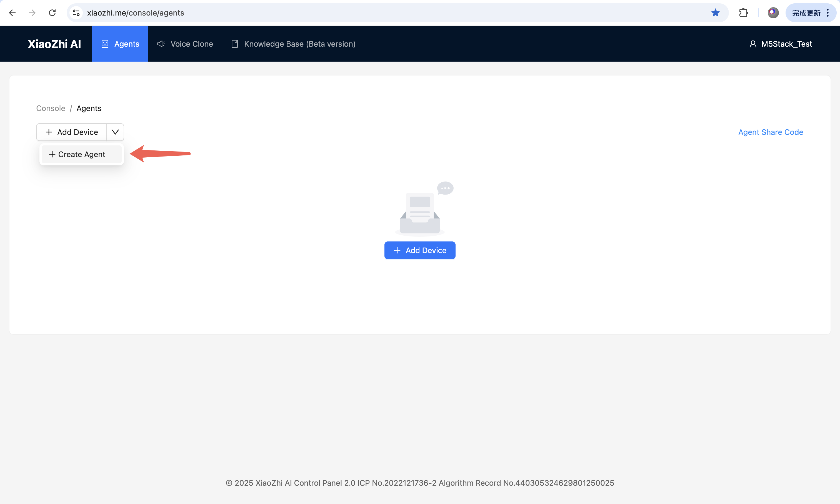Viewport: 840px width, 504px height.
Task: Select Create Agent from dropdown menu
Action: 81,155
